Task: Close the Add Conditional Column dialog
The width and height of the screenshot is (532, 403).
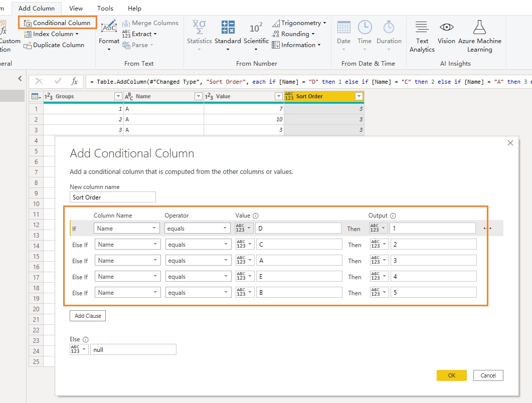Action: pyautogui.click(x=510, y=143)
